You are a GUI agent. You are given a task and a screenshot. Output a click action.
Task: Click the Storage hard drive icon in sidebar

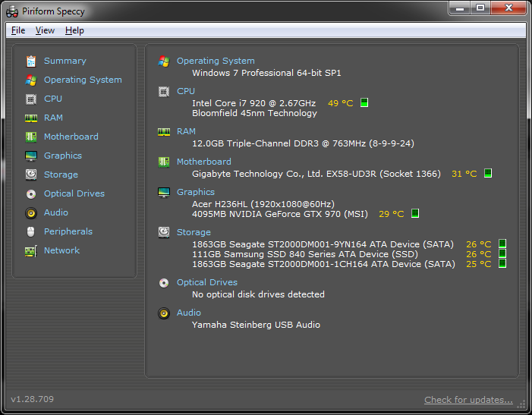click(x=31, y=175)
